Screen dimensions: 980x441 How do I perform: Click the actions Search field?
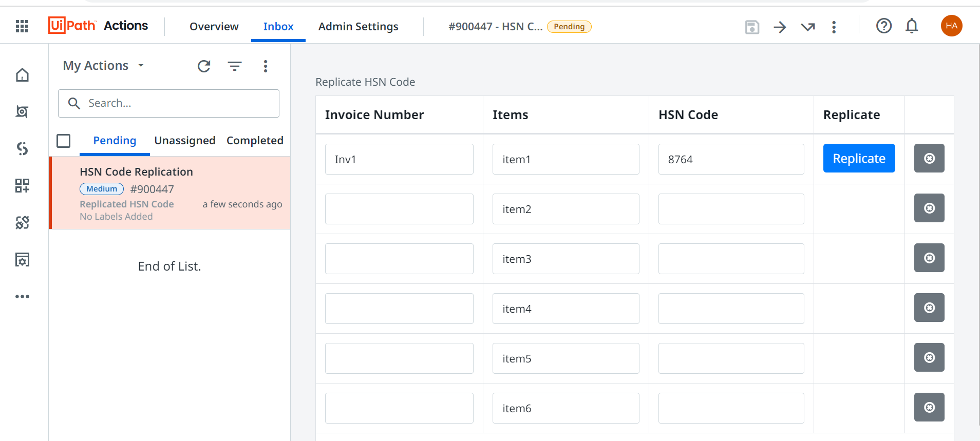coord(175,103)
